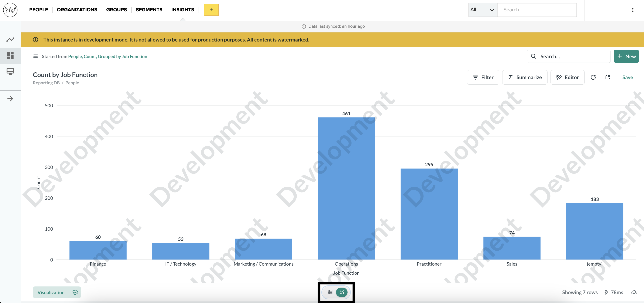Download results with cloud icon
Screen dimensions: 644x303
click(x=634, y=292)
